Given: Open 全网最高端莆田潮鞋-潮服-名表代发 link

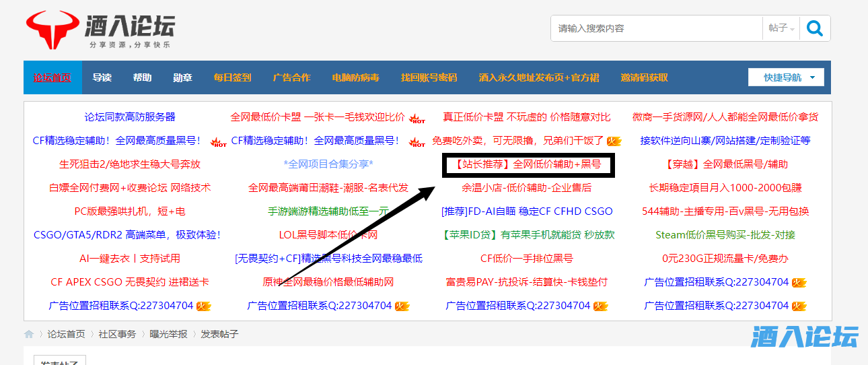Looking at the screenshot, I should point(328,187).
